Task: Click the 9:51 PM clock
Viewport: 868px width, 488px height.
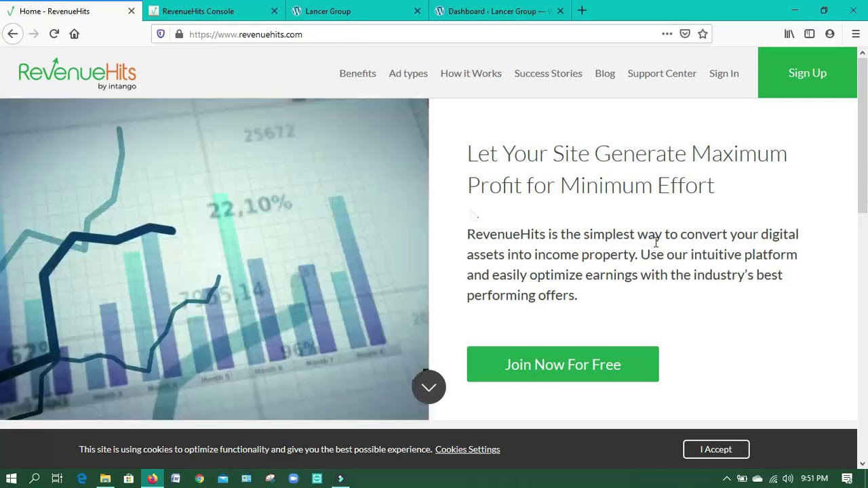Action: (x=814, y=479)
